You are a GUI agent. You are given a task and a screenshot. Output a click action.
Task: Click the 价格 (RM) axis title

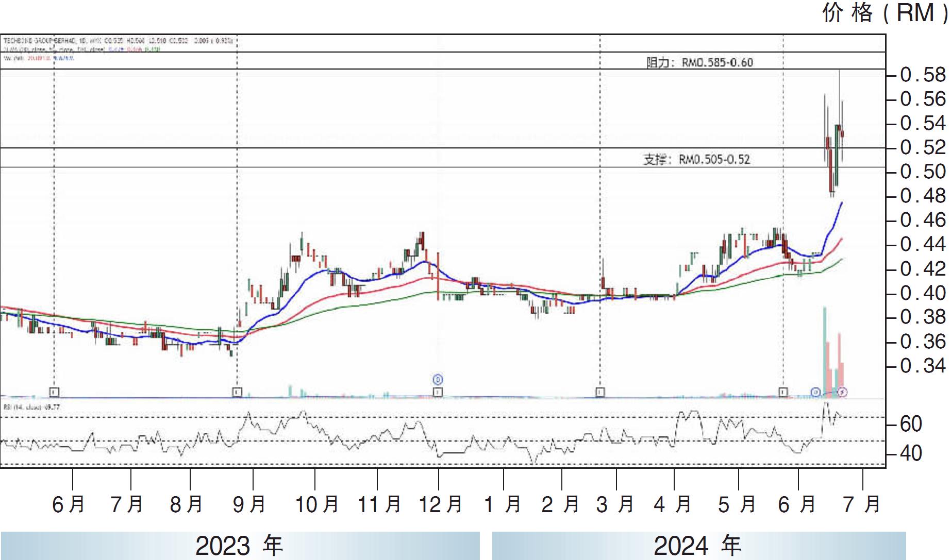click(x=885, y=12)
